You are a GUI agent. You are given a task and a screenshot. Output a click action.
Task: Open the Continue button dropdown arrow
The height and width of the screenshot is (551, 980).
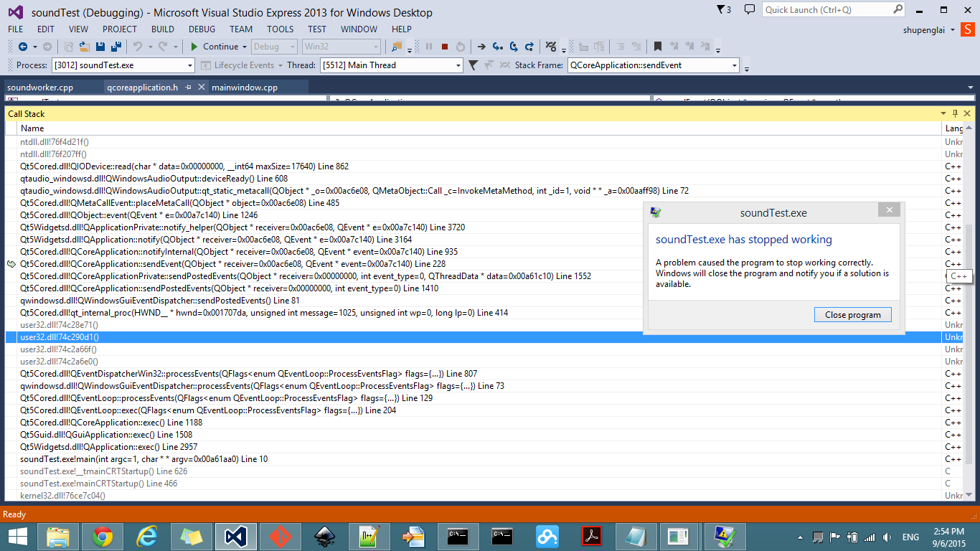245,47
